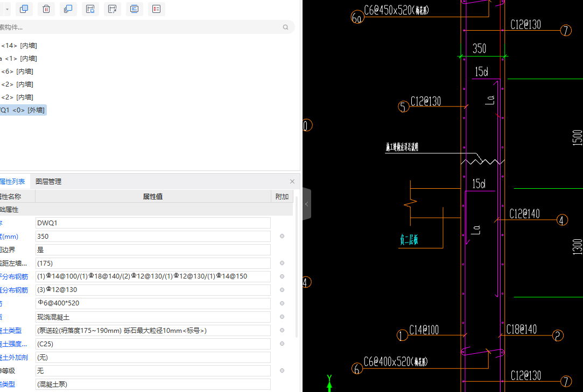Click the C12@130 label beside marker 5
583x392 pixels.
tap(426, 101)
